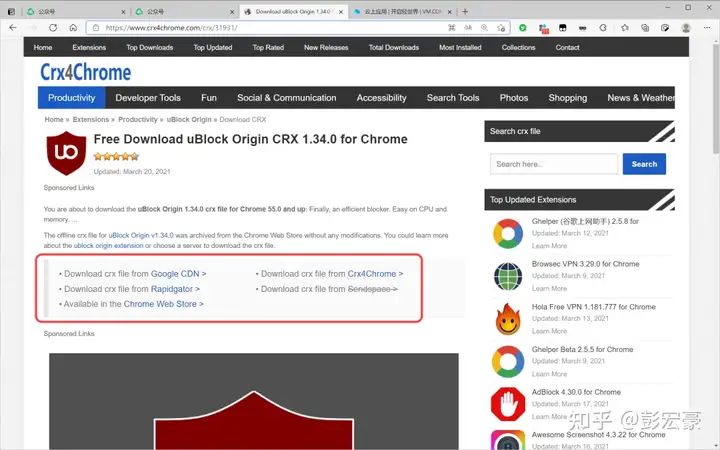This screenshot has width=720, height=450.
Task: Click the uBlock Origin shield logo
Action: (66, 153)
